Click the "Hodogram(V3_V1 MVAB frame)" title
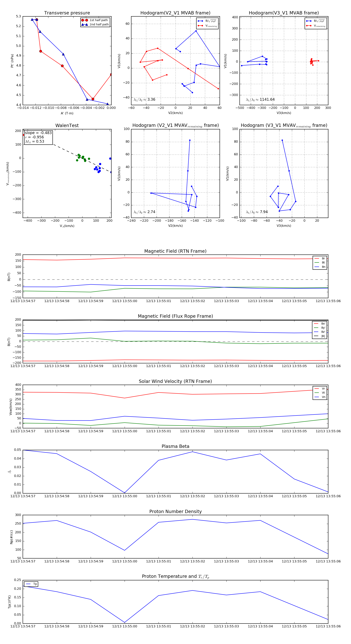 click(x=284, y=13)
